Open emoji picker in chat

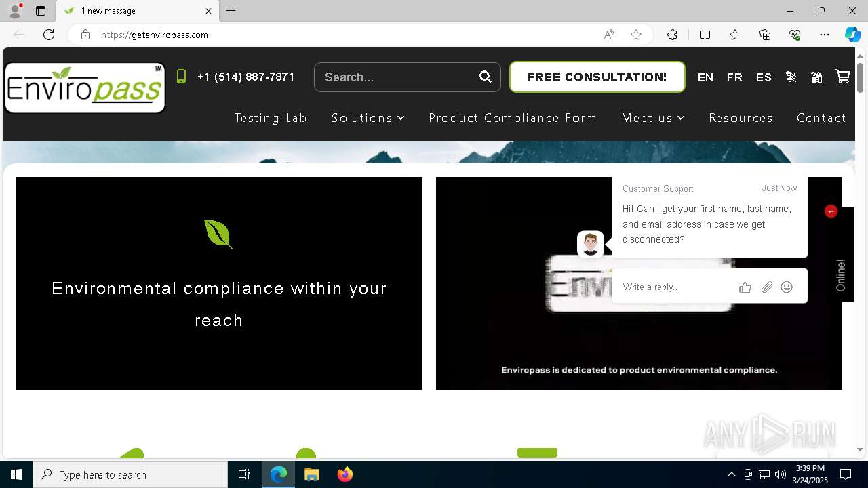coord(787,287)
